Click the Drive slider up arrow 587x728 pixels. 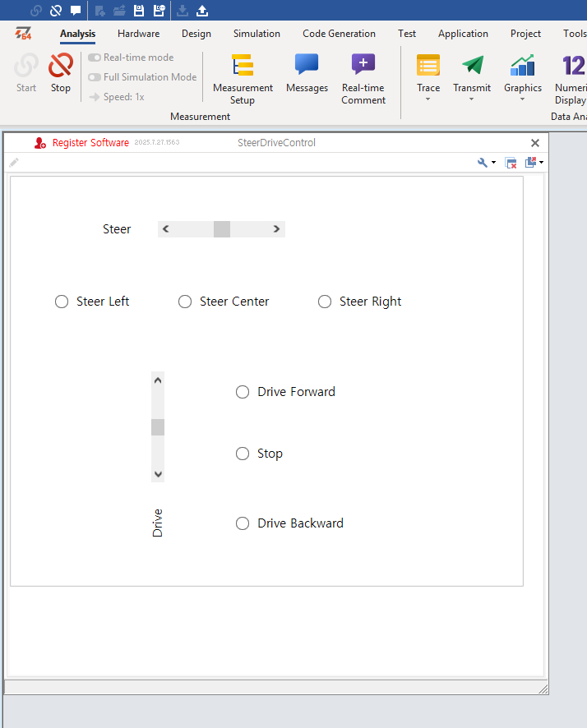click(158, 380)
